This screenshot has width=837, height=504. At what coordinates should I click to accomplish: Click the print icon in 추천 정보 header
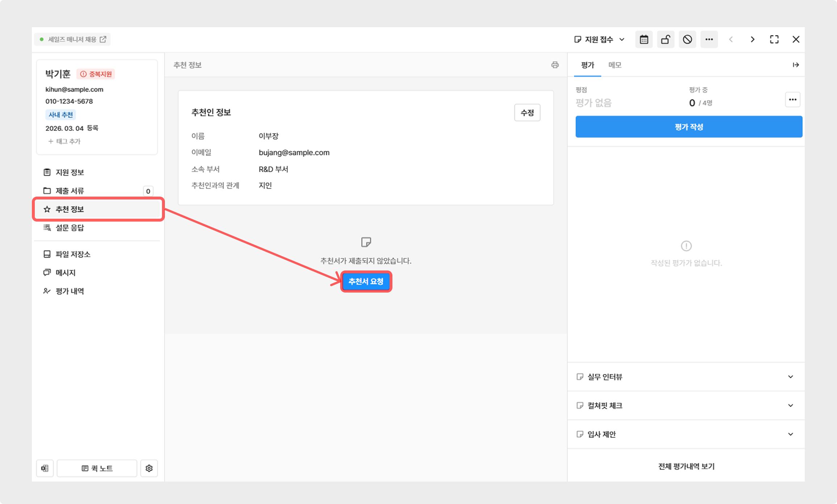(555, 65)
